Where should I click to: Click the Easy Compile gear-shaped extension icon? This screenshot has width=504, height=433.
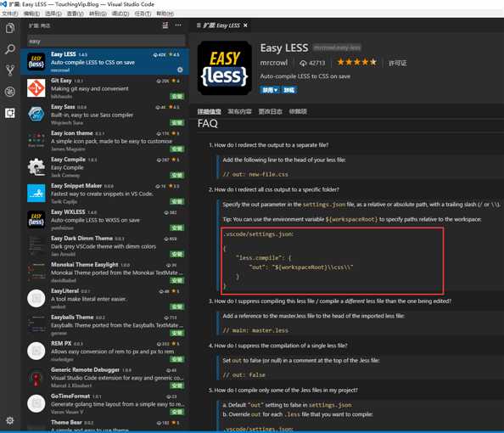[36, 167]
